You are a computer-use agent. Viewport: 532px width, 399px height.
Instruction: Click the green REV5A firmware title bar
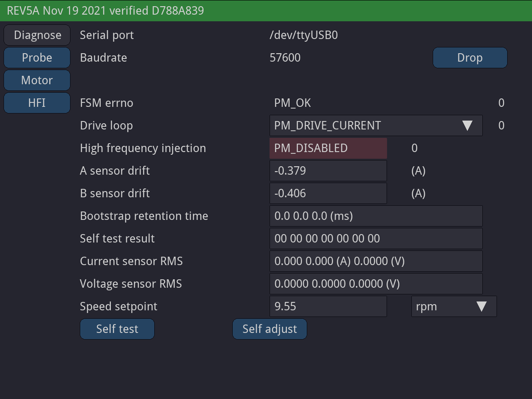pos(266,11)
